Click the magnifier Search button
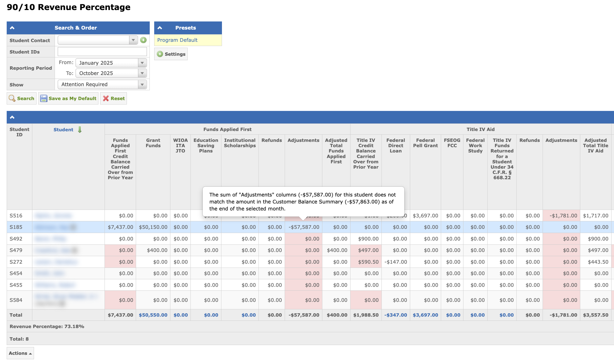This screenshot has width=614, height=364. (x=21, y=98)
